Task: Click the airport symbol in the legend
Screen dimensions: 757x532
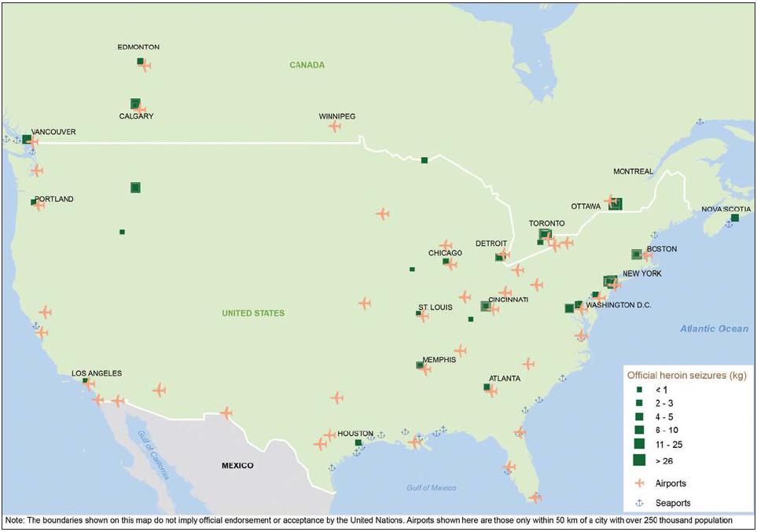Action: pyautogui.click(x=639, y=483)
